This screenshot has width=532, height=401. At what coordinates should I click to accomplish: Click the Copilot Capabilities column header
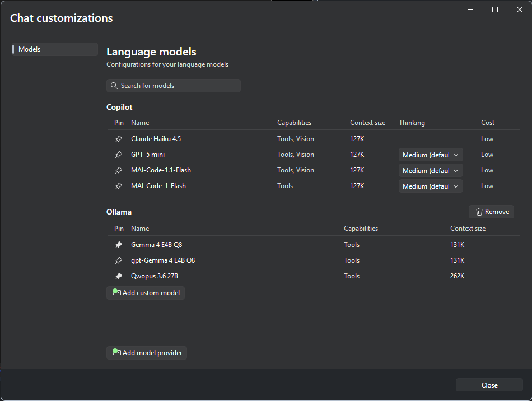tap(294, 123)
